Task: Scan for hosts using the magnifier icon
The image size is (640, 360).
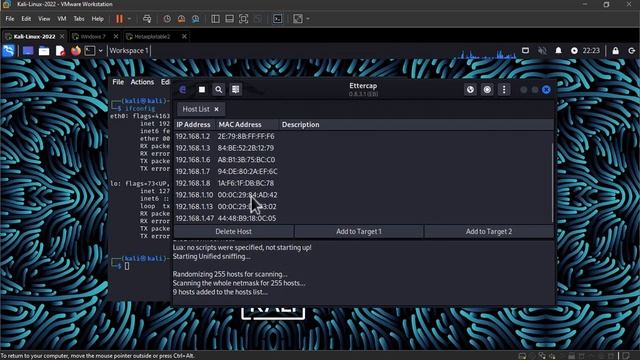Action: click(219, 89)
